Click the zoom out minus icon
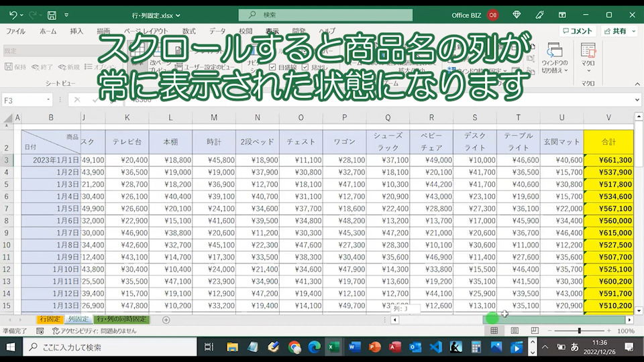644x362 pixels. click(x=549, y=330)
